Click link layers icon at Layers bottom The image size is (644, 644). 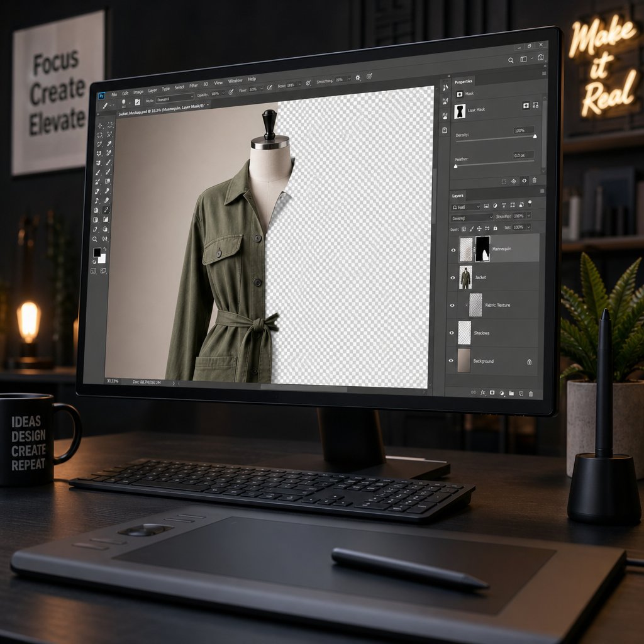pyautogui.click(x=473, y=393)
